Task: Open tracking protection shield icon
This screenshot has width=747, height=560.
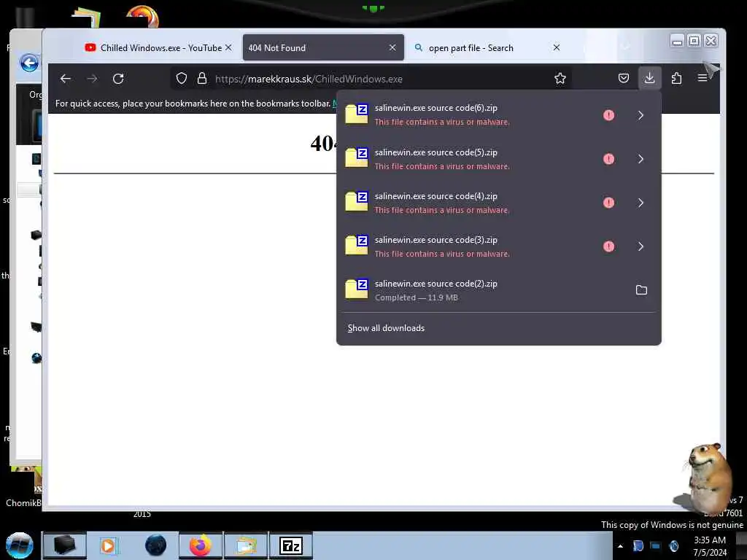Action: [182, 79]
